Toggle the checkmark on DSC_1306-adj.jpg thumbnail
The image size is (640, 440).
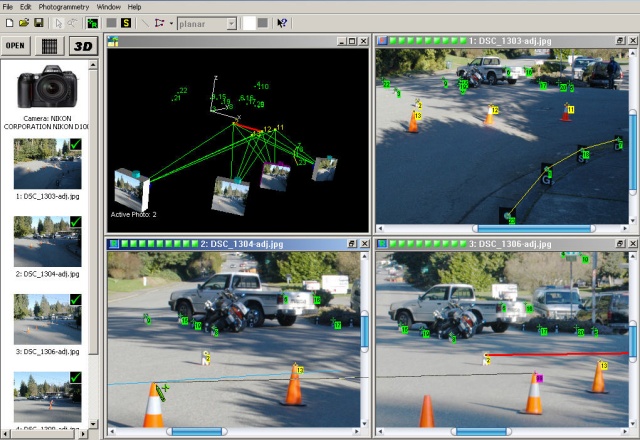(75, 299)
